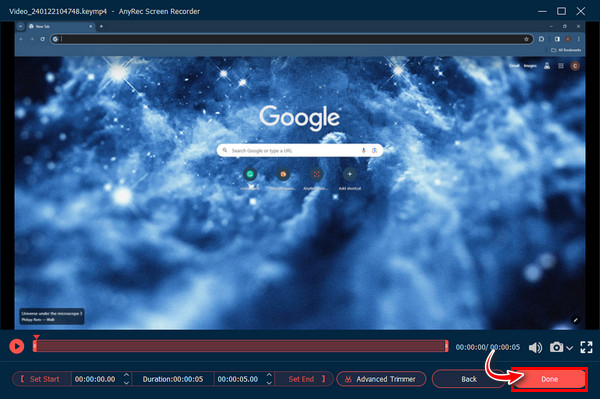
Task: Click the Set Start button
Action: [41, 379]
